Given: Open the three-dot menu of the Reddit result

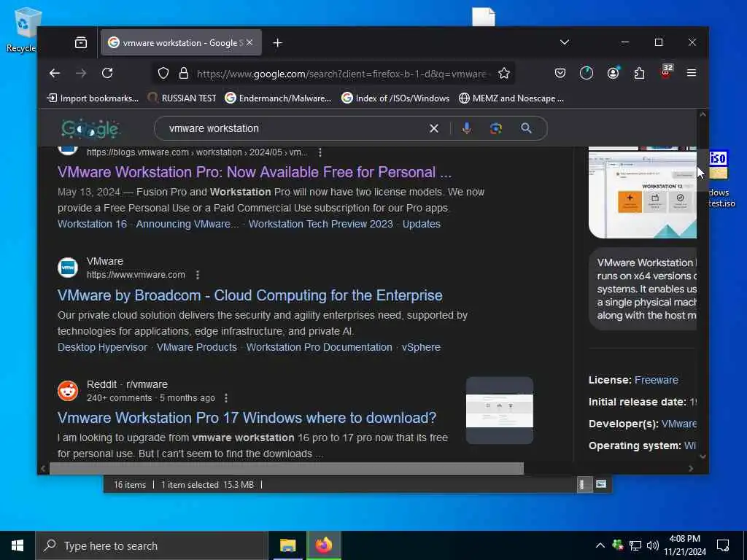Looking at the screenshot, I should coord(226,397).
